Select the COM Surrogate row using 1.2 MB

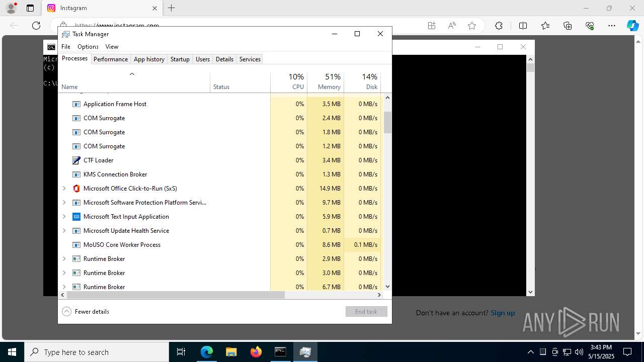coord(220,146)
